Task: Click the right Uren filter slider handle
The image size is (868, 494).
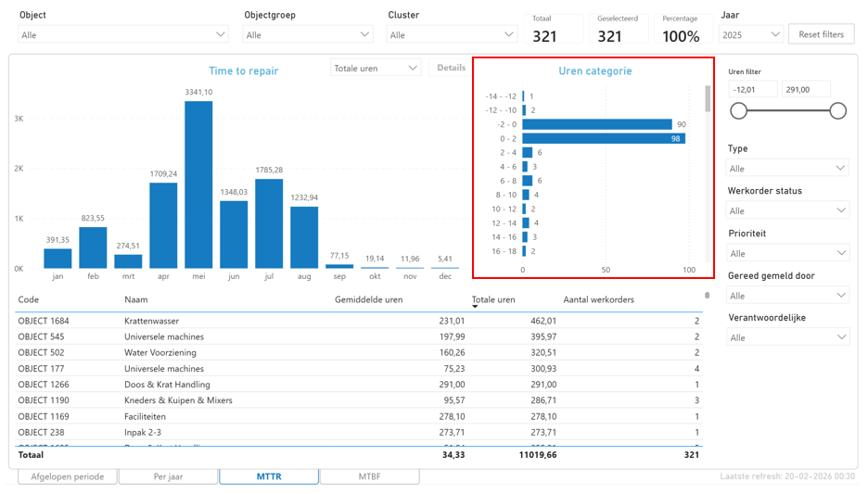Action: point(837,111)
